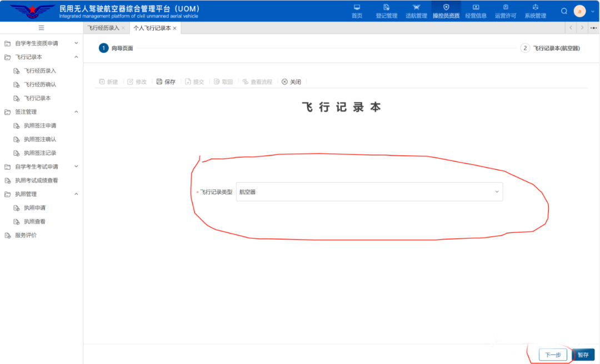Open 运营许可 in top navigation

(506, 11)
